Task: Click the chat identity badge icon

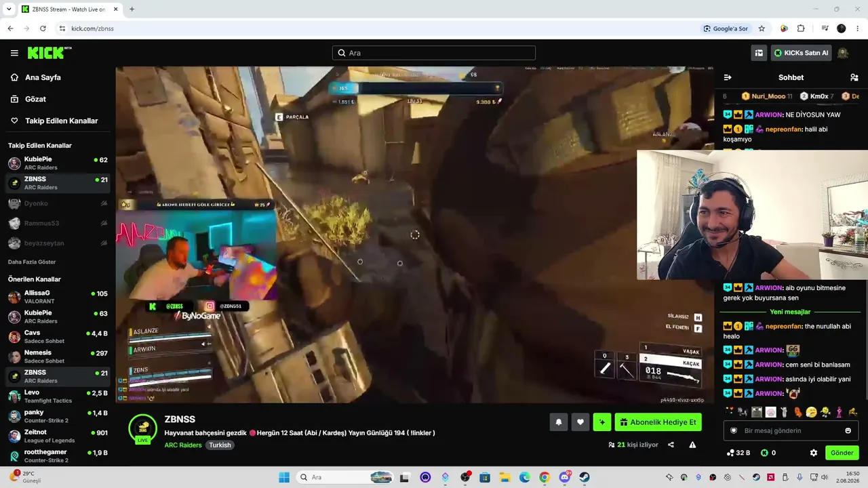Action: [733, 430]
